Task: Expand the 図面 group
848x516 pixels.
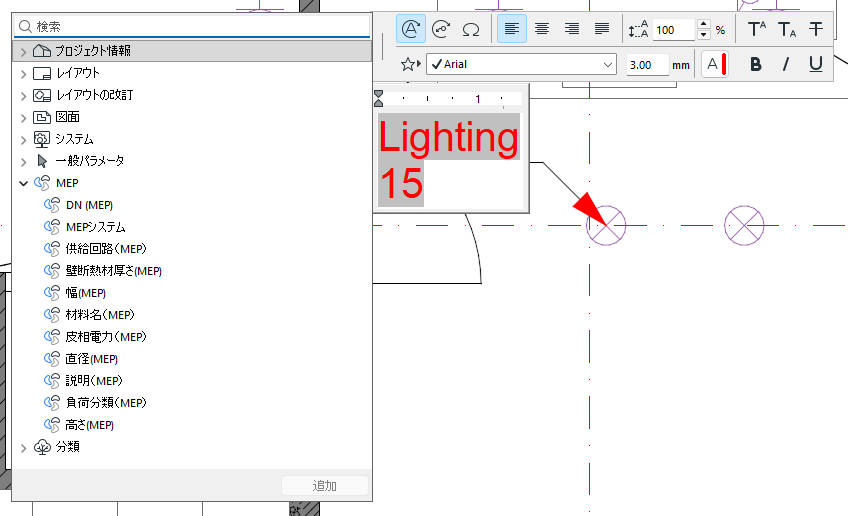Action: [23, 118]
